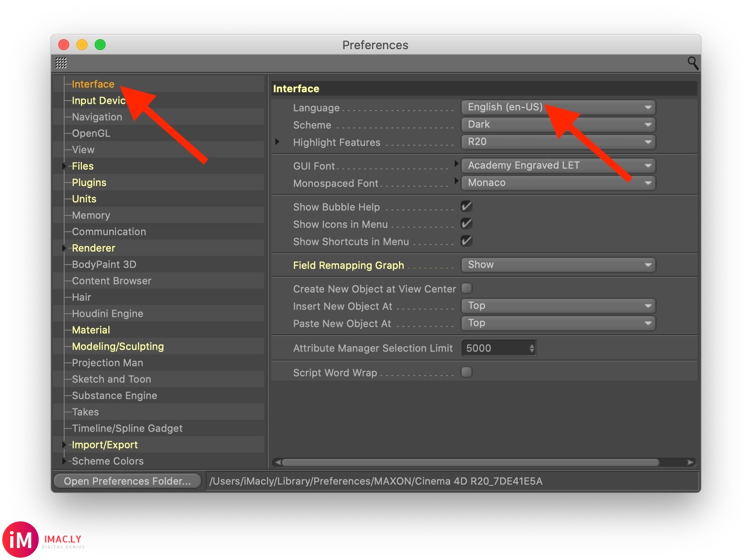The height and width of the screenshot is (560, 752).
Task: Click the scrollbar left arrow
Action: point(277,463)
